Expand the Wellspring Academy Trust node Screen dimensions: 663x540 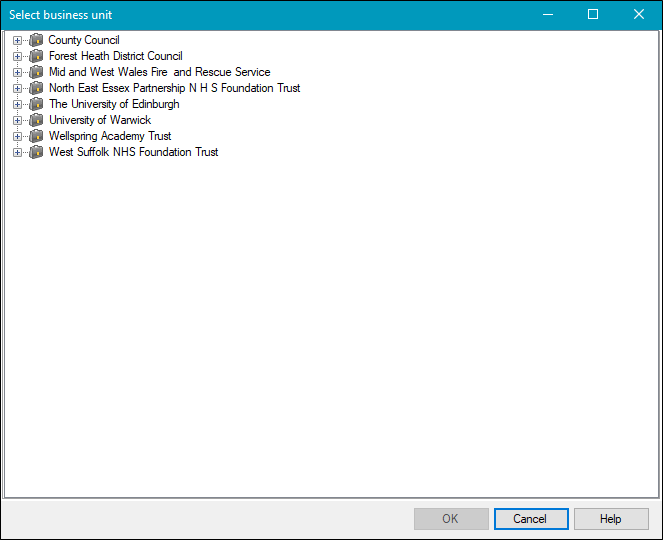[17, 136]
